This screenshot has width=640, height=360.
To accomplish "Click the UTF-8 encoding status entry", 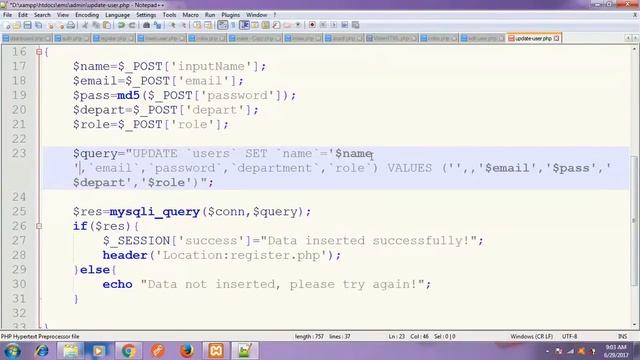I will coord(569,337).
